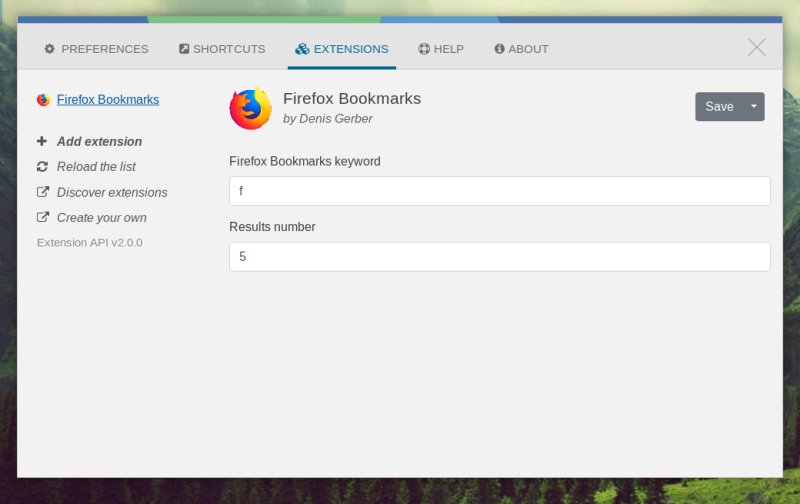
Task: Click the 'Firefox Bookmarks keyword' label
Action: pos(305,161)
